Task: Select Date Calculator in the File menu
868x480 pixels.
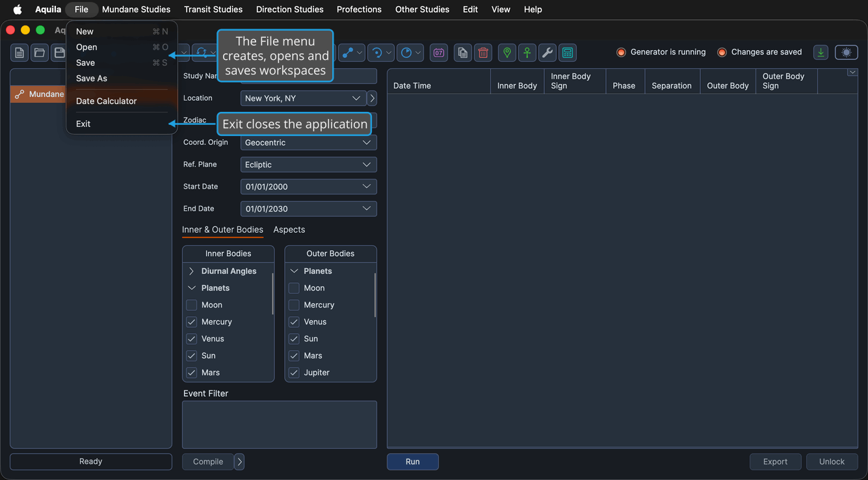Action: tap(107, 101)
